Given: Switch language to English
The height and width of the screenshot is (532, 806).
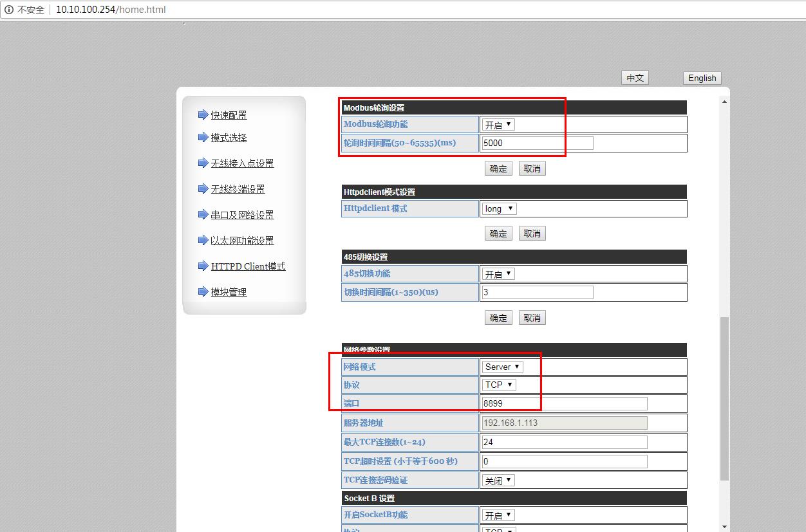Looking at the screenshot, I should click(702, 78).
